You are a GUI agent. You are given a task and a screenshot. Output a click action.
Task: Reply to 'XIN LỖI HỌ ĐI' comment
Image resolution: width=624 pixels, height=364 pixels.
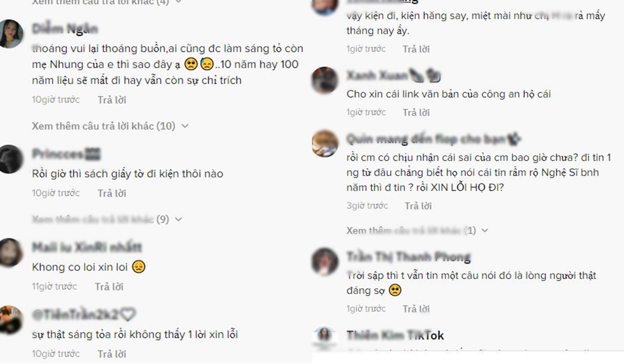pos(419,205)
